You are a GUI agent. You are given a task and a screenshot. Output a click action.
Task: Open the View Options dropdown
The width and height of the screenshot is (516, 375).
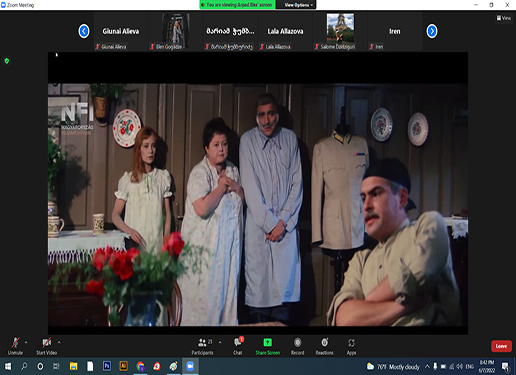296,5
